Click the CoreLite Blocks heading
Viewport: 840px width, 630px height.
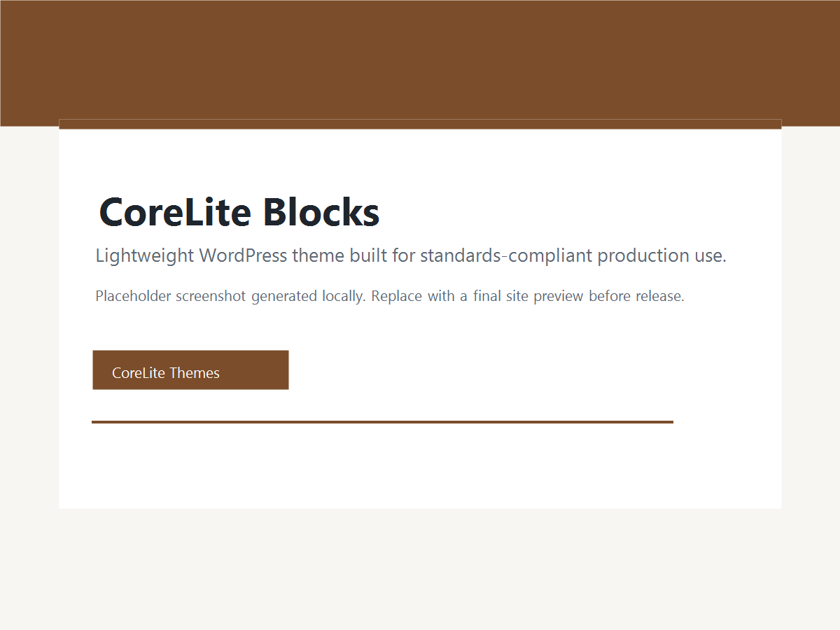click(x=239, y=211)
